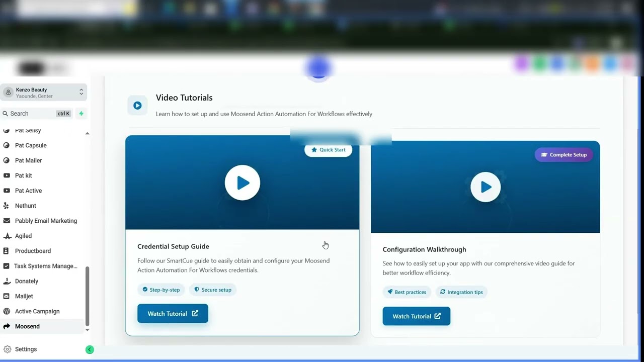644x362 pixels.
Task: Open Pat Mailer in the sidebar
Action: pos(29,160)
